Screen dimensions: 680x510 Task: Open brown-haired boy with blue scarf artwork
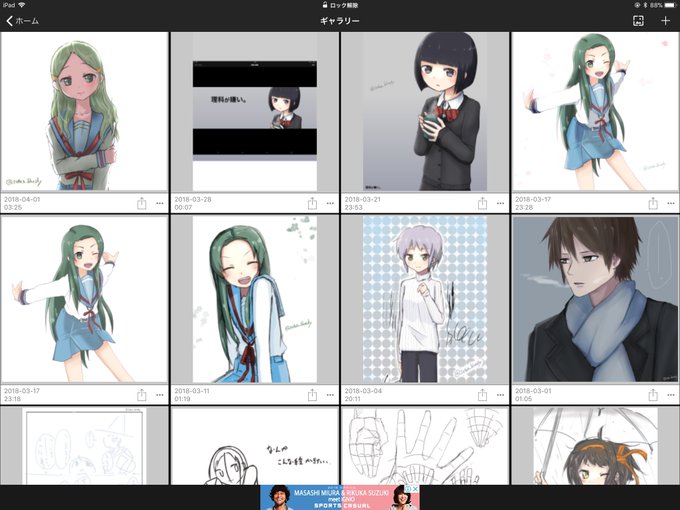point(595,300)
